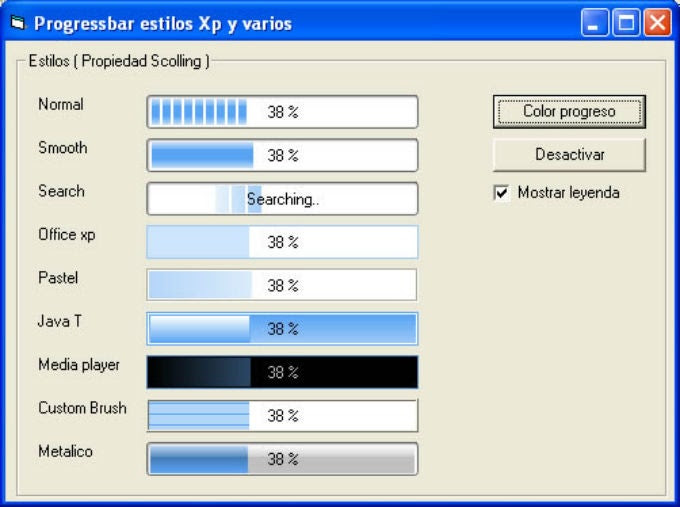Click the Normal style progress bar

point(282,112)
